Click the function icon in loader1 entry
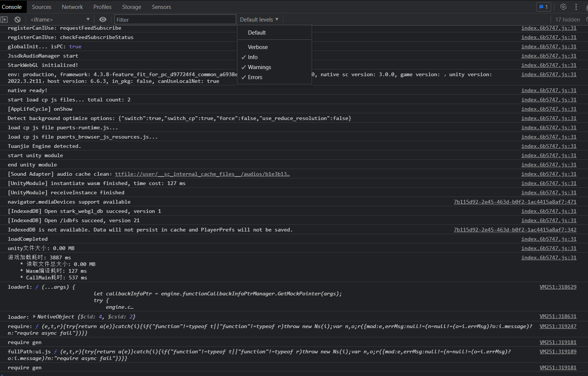The image size is (588, 376). 37,287
